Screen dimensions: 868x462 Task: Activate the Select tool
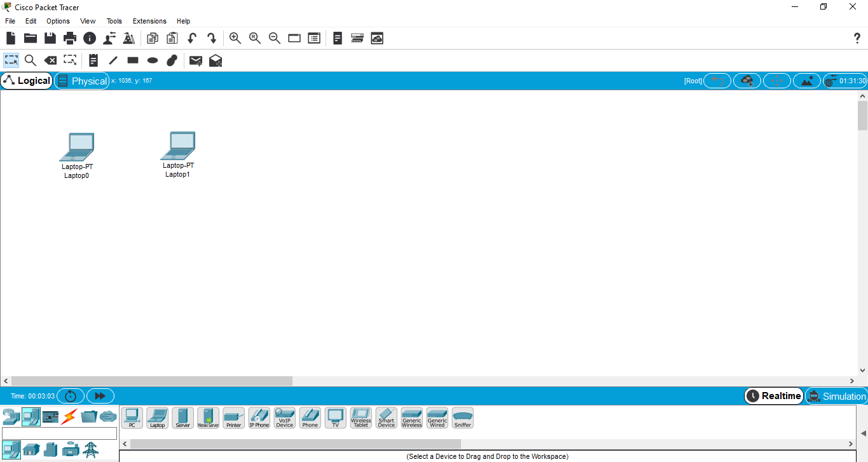tap(11, 60)
